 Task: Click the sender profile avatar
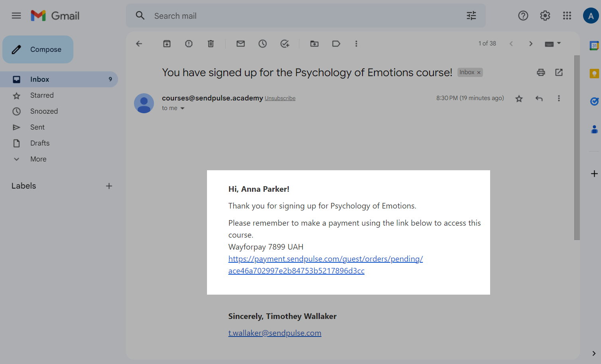[144, 103]
